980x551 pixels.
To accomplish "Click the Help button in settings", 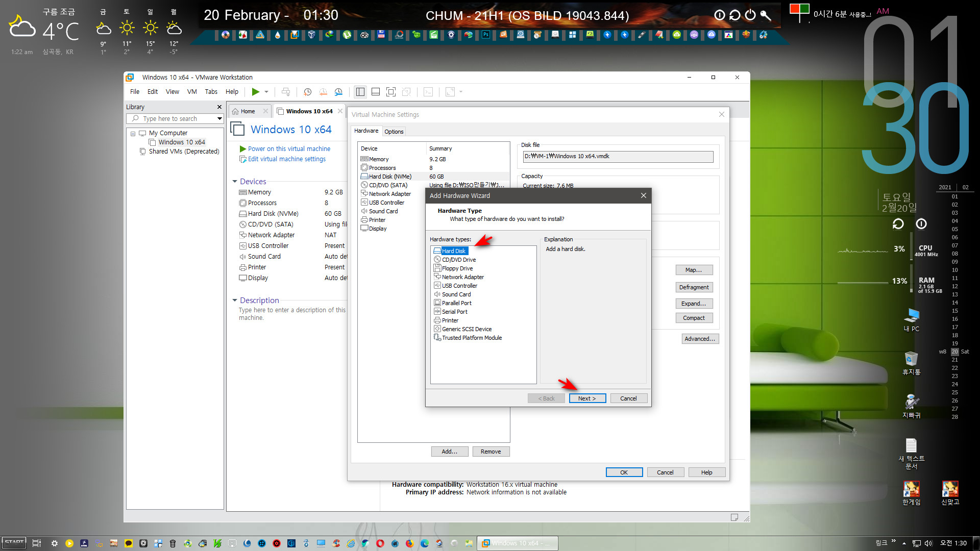I will (707, 472).
